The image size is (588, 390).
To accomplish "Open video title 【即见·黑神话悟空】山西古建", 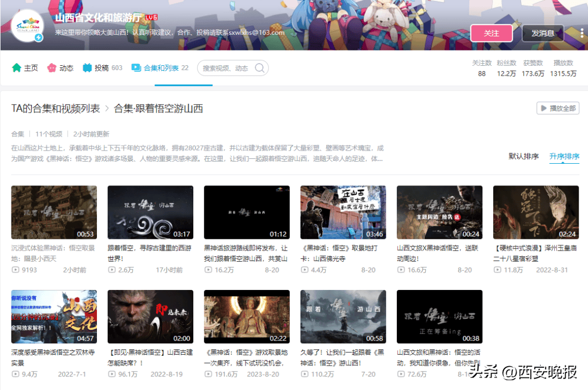I will coord(150,357).
